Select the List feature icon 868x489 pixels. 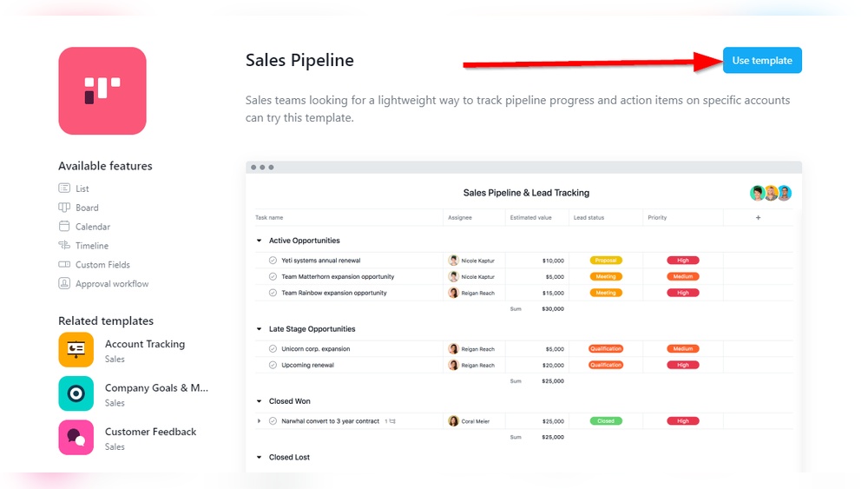(64, 188)
